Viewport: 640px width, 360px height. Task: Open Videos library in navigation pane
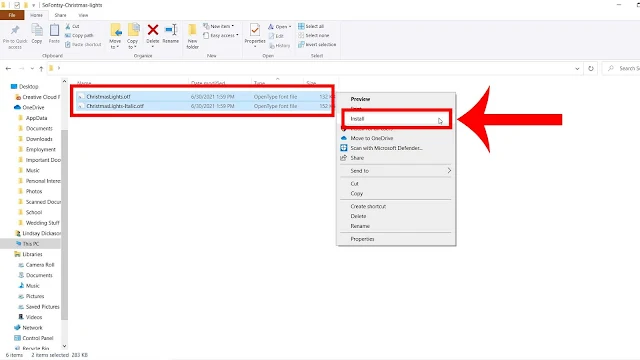(x=30, y=317)
